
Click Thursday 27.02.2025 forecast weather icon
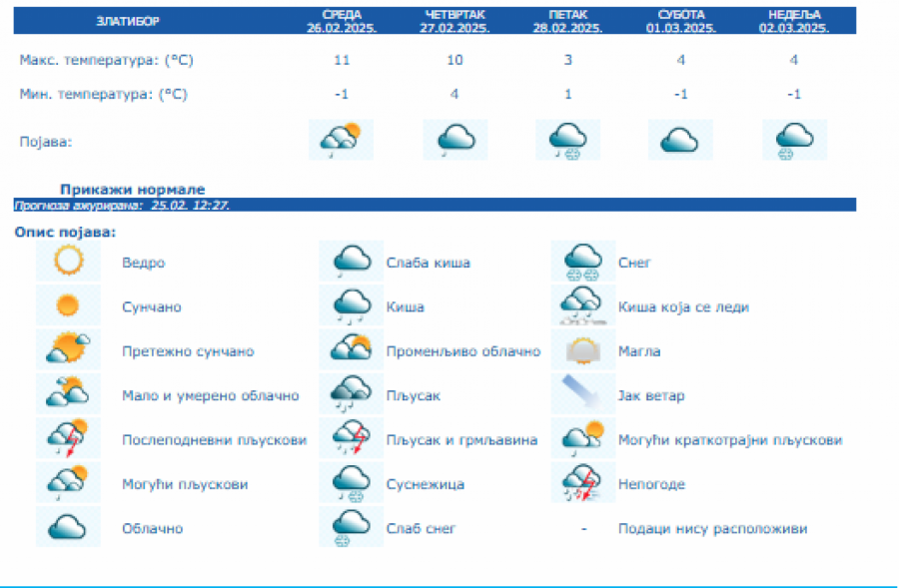(455, 140)
